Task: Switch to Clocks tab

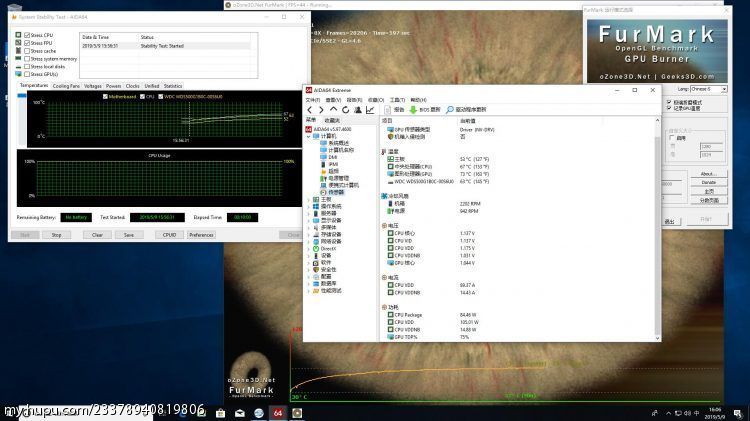Action: click(132, 86)
